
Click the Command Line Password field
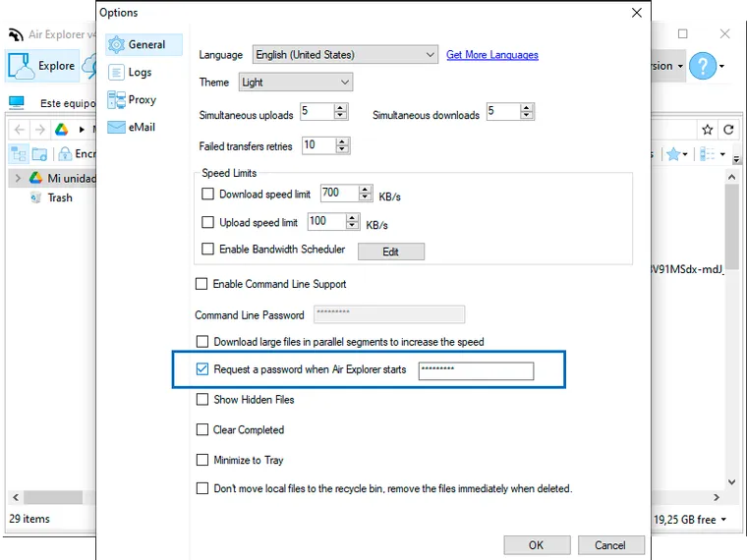(x=389, y=314)
